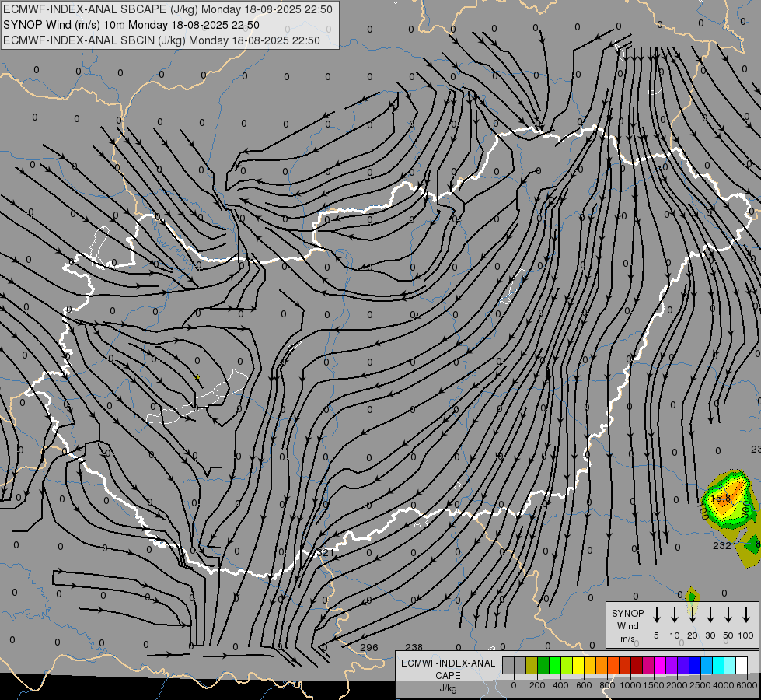This screenshot has height=700, width=761.
Task: Click the wind arrow above the 5 label
Action: (x=656, y=615)
